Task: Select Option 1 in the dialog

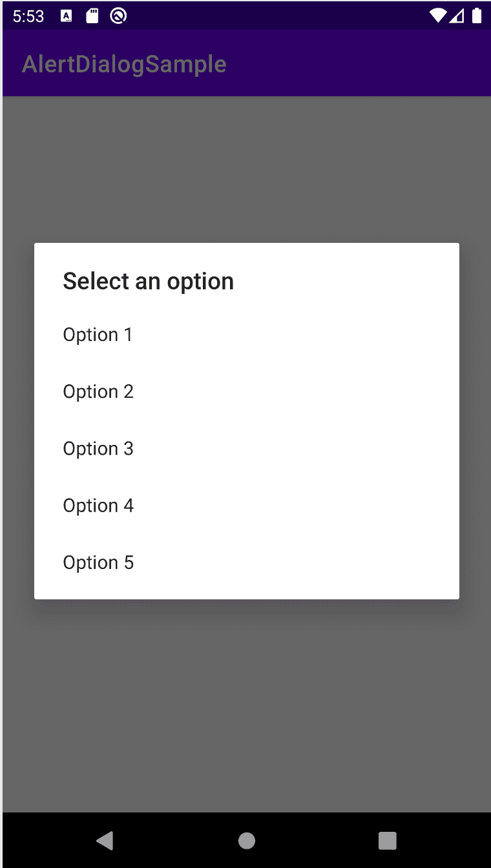Action: pyautogui.click(x=247, y=335)
